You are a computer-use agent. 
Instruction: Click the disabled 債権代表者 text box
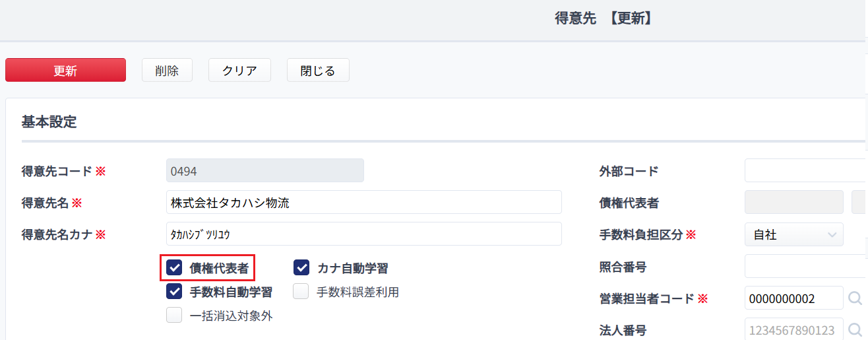pos(794,203)
